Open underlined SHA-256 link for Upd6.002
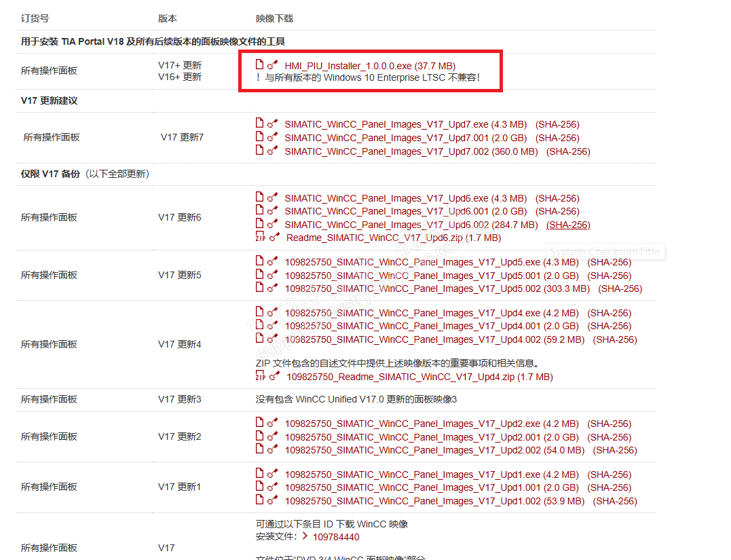731x560 pixels. point(568,225)
